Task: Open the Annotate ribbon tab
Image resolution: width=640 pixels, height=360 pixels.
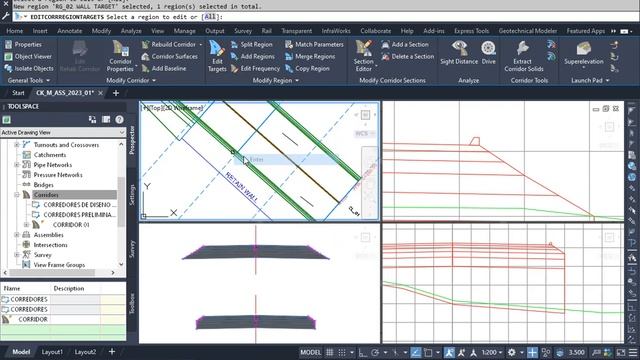Action: [x=69, y=31]
